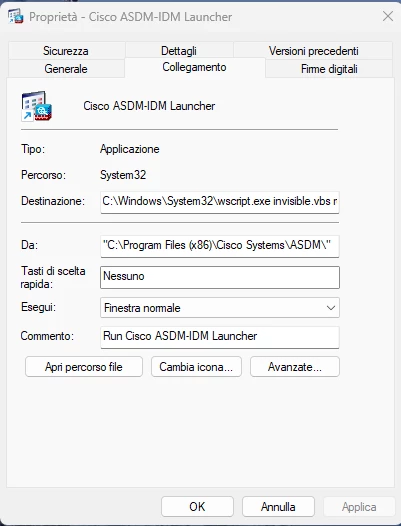Click the Destinazione label
The image size is (401, 526).
(x=53, y=201)
